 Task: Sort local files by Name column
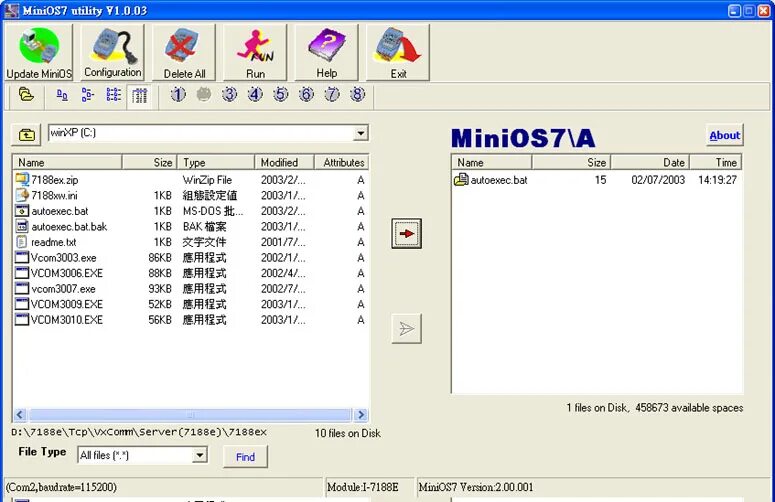[67, 163]
